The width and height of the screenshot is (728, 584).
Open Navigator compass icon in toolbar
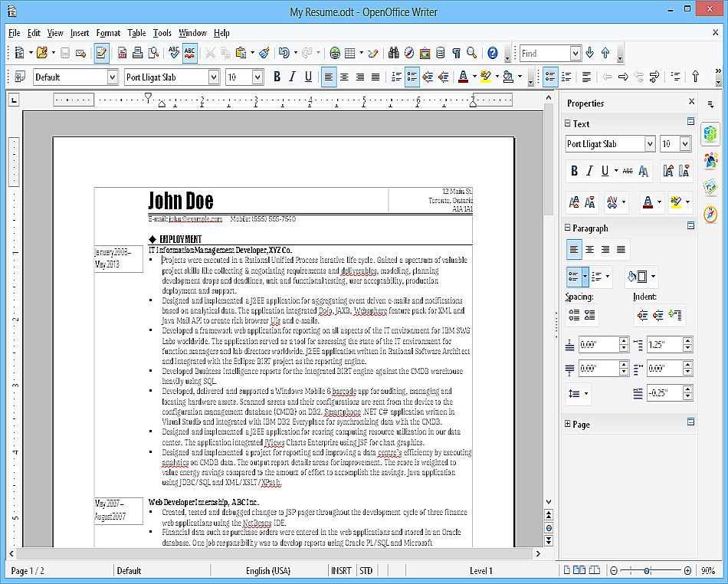click(409, 53)
